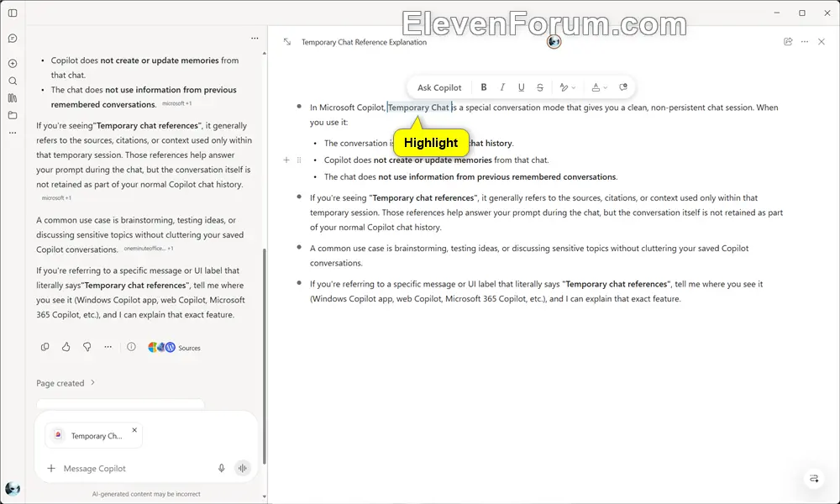Toggle underline formatting
The image size is (840, 504).
pos(521,87)
